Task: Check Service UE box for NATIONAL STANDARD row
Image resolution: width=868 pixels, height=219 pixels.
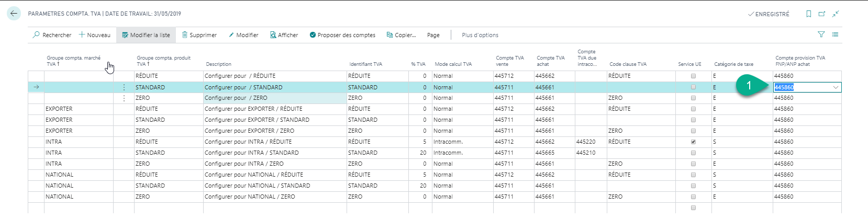Action: click(x=693, y=186)
